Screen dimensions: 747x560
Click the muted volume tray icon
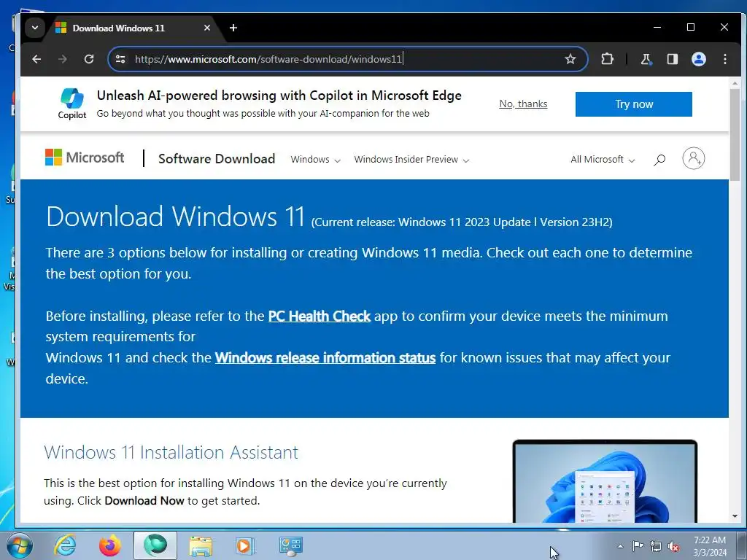coord(673,546)
